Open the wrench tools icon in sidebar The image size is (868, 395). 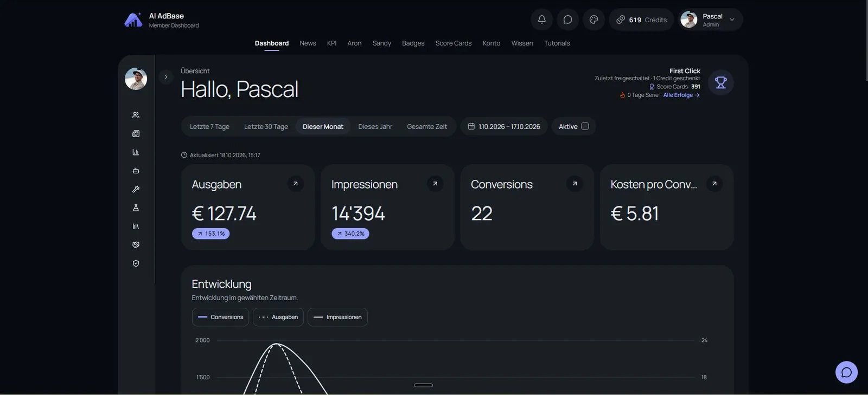coord(136,189)
